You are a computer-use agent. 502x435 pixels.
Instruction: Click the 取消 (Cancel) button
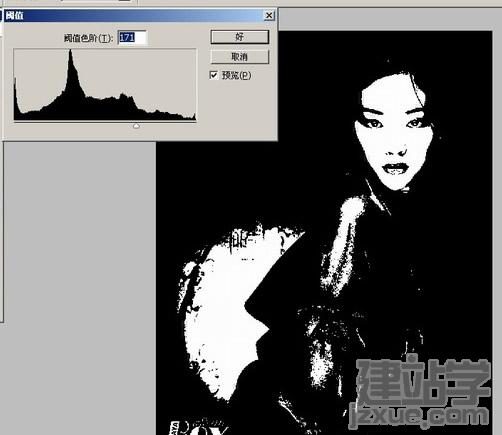pos(239,57)
